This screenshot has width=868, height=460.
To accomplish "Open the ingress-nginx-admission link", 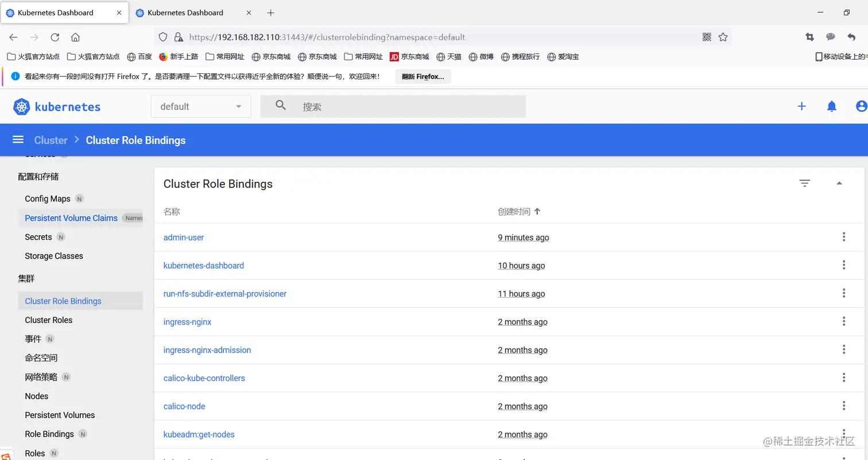I will coord(207,350).
